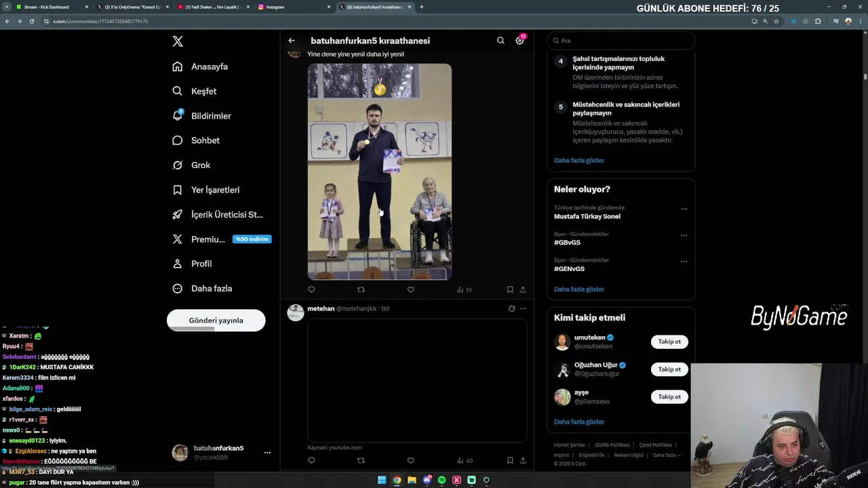Reply to the medal photo post
This screenshot has height=488, width=868.
311,289
